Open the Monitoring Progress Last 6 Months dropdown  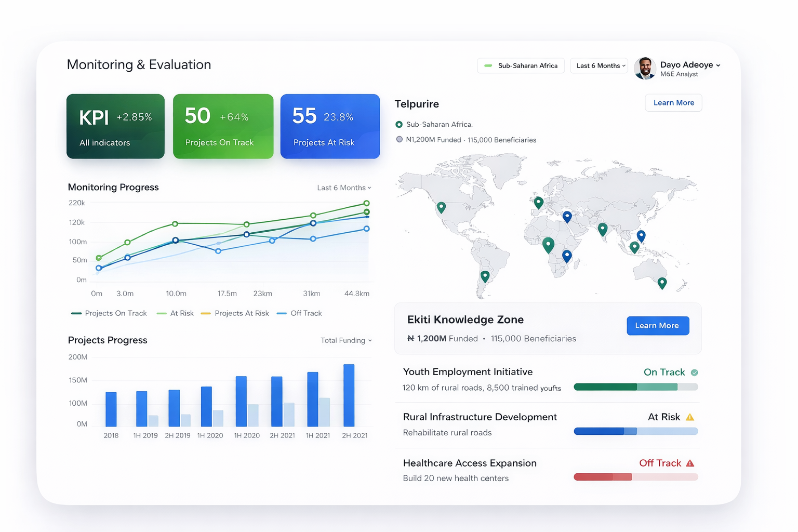click(x=344, y=188)
